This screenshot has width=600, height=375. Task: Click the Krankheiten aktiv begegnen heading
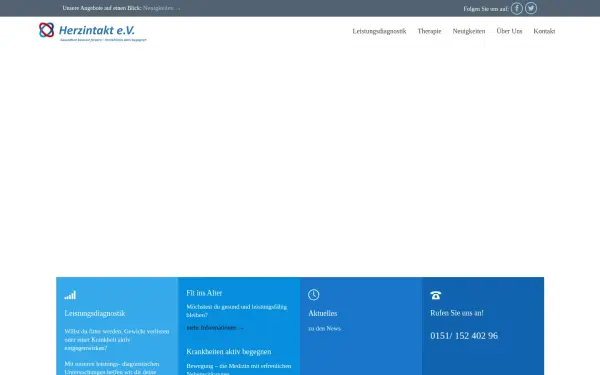click(228, 351)
